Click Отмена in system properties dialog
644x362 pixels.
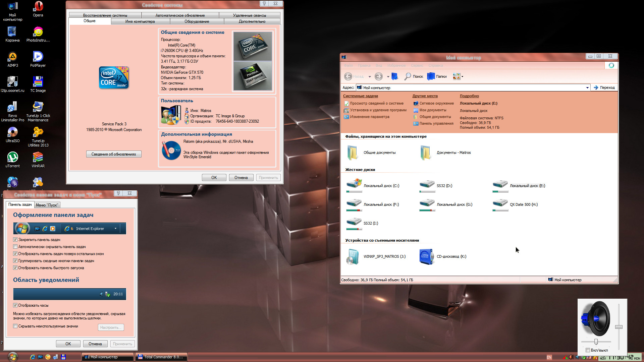click(241, 178)
